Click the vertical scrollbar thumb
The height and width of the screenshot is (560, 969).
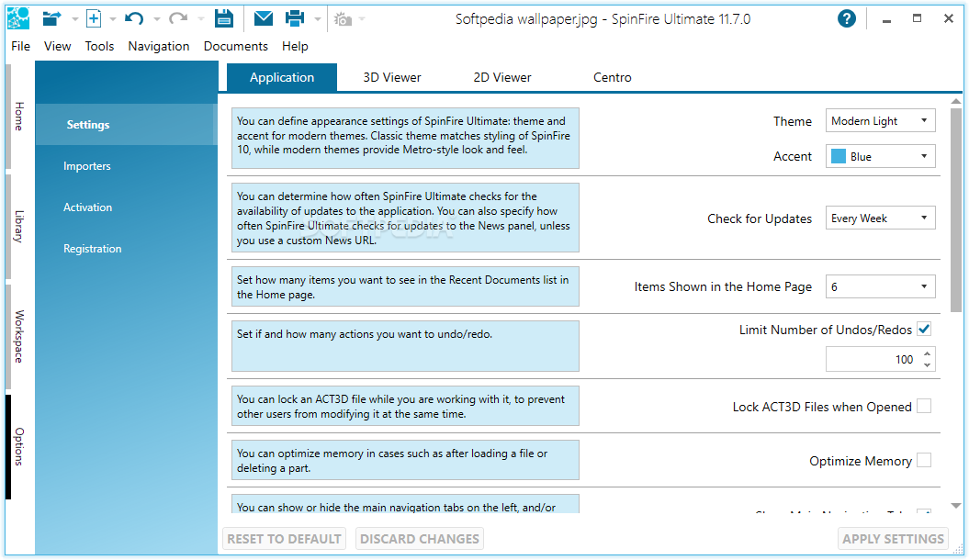point(956,210)
